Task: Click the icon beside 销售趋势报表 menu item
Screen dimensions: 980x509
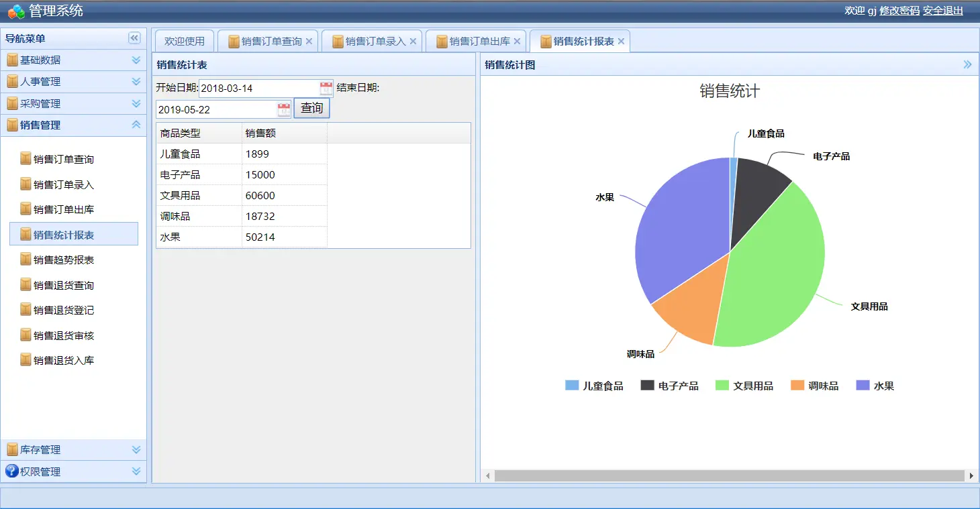Action: [x=26, y=260]
